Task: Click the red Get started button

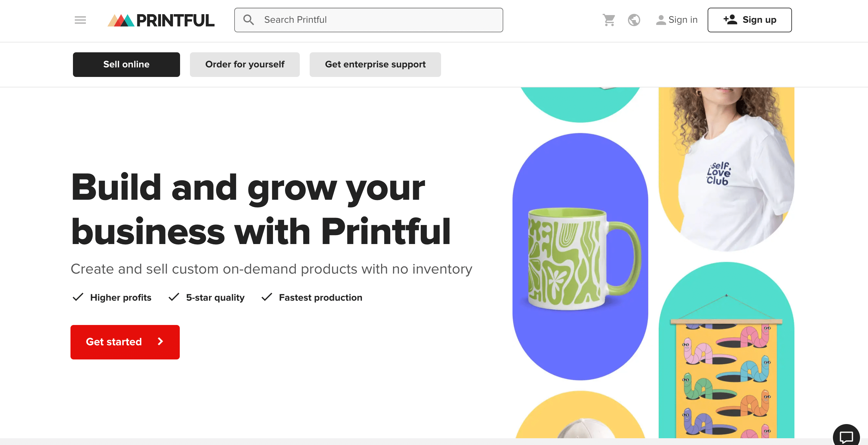Action: click(x=125, y=342)
